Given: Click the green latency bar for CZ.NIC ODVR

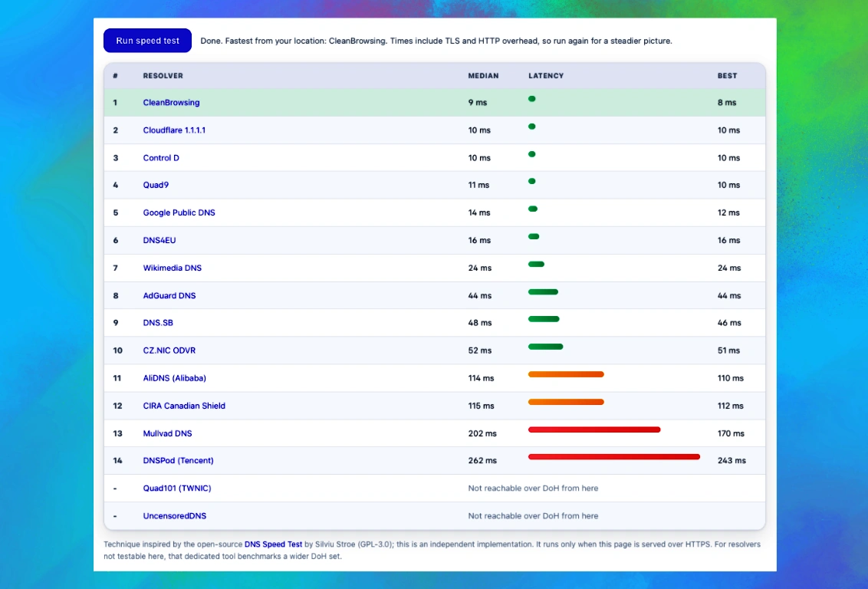Looking at the screenshot, I should coord(545,347).
